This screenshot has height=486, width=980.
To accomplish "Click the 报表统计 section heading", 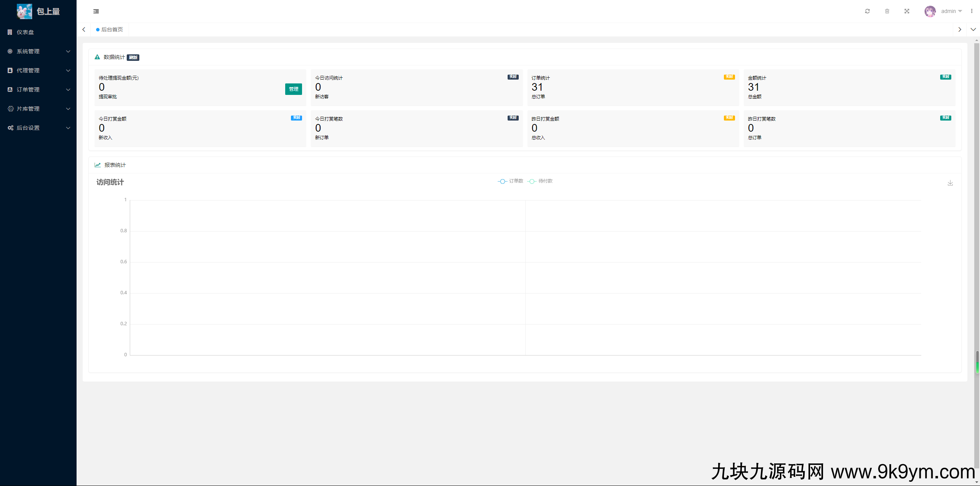I will tap(115, 165).
